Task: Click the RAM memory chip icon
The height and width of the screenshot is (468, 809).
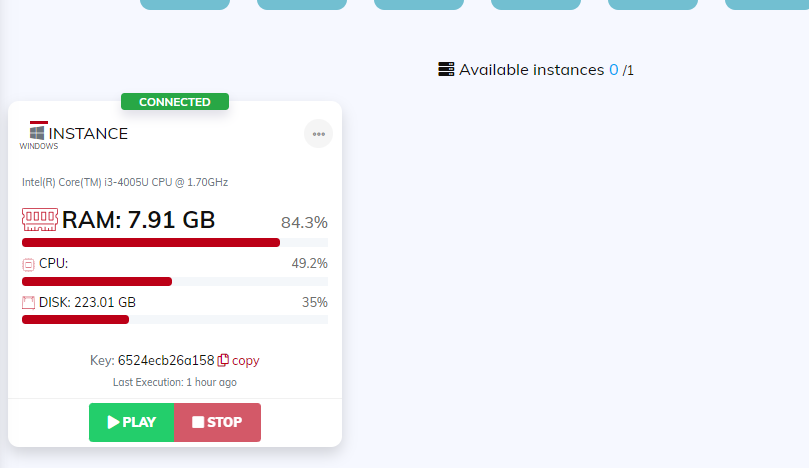Action: (40, 220)
